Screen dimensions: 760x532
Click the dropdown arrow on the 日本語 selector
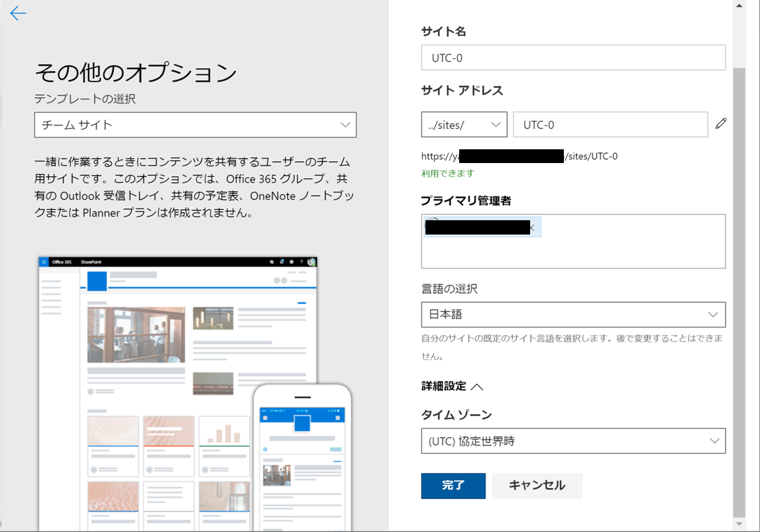713,315
